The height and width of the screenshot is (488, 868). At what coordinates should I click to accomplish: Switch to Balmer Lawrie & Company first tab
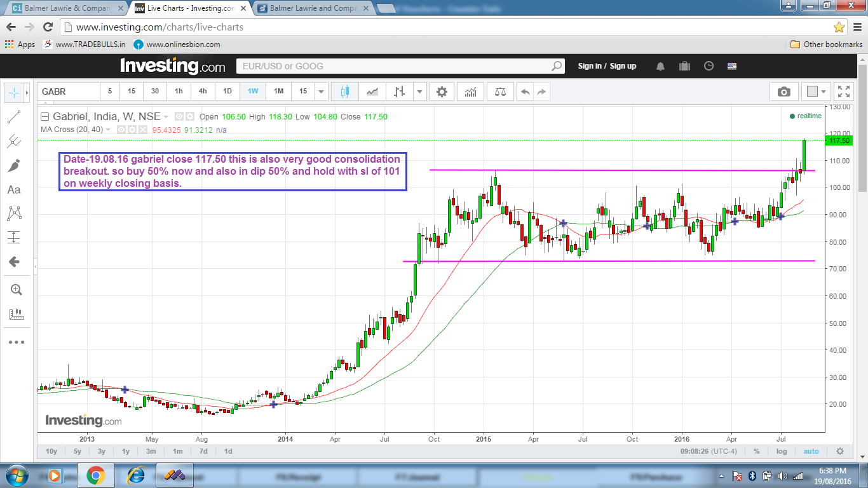pyautogui.click(x=64, y=9)
